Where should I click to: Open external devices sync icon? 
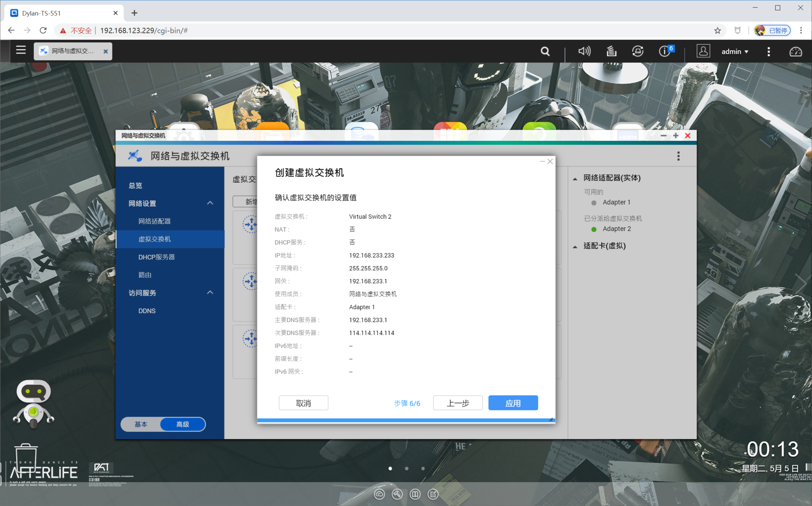click(x=637, y=52)
